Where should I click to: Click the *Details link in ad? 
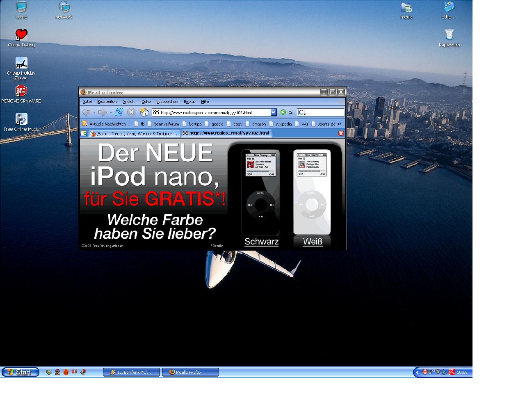pos(217,246)
